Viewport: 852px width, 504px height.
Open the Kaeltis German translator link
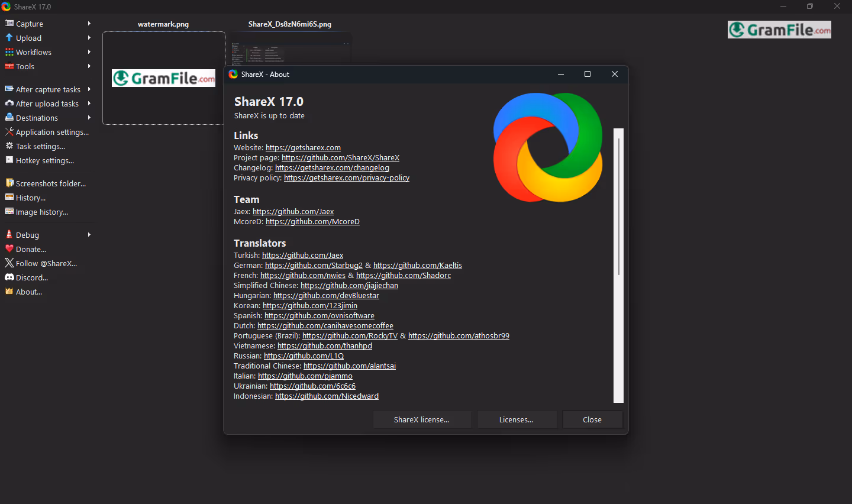coord(418,266)
